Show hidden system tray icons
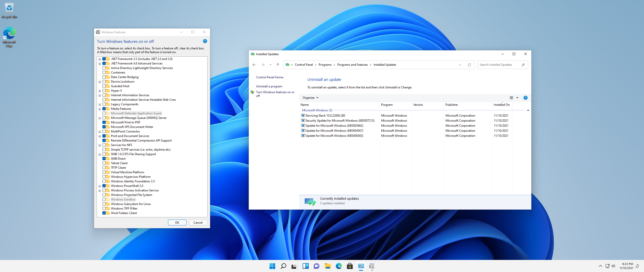Viewport: 644px width, 272px height. [600, 266]
